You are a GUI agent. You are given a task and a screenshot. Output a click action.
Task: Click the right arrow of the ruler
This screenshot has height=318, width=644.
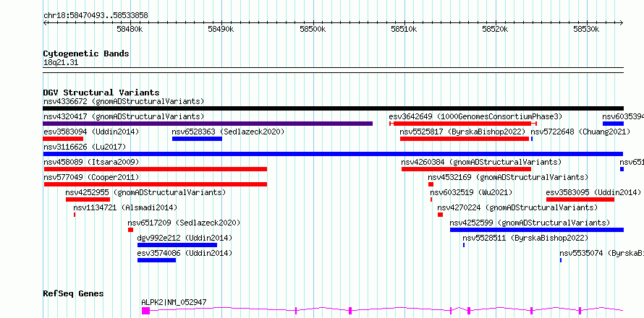[622, 23]
